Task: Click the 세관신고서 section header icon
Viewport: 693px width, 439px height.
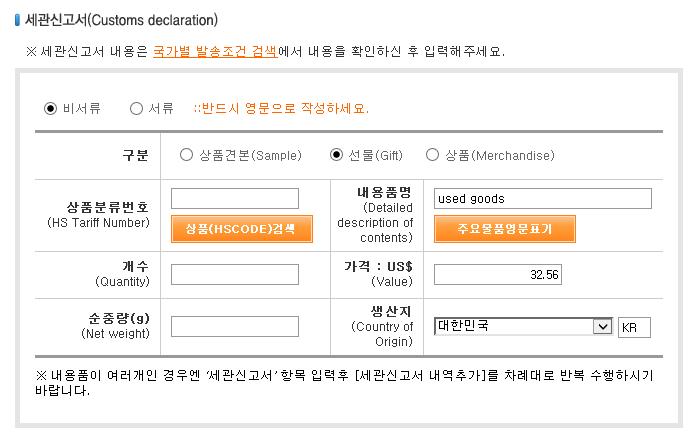Action: click(x=17, y=20)
